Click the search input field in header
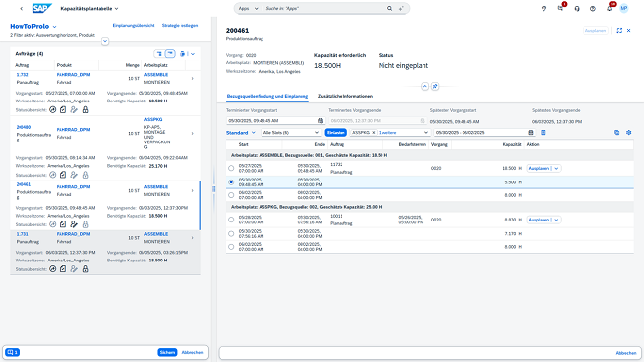Screen dimensions: 644x362 pyautogui.click(x=325, y=8)
